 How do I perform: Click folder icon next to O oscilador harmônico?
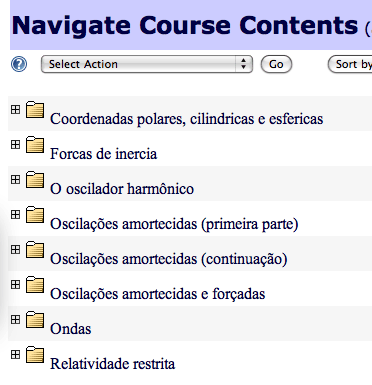coord(35,180)
